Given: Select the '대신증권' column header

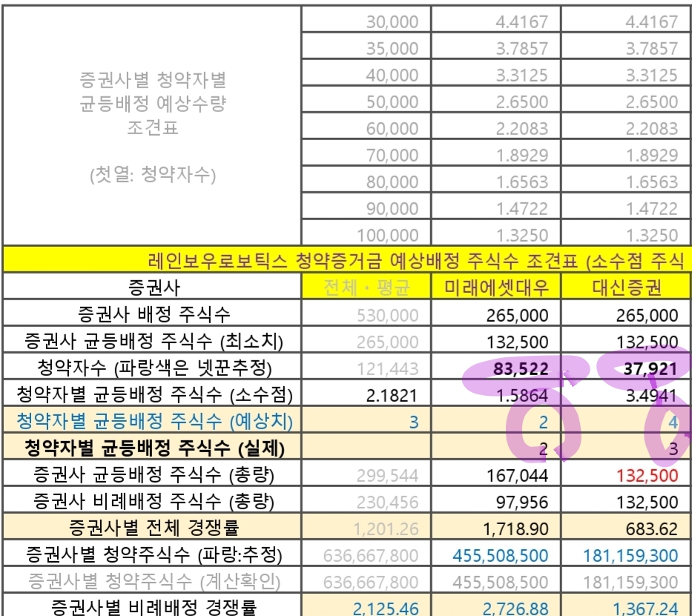Looking at the screenshot, I should (626, 287).
